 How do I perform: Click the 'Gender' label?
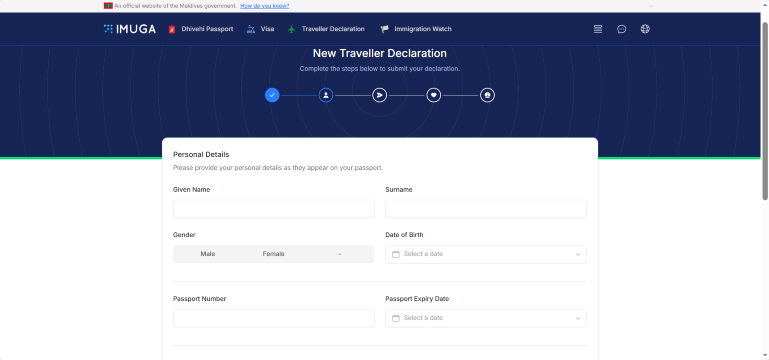click(184, 235)
